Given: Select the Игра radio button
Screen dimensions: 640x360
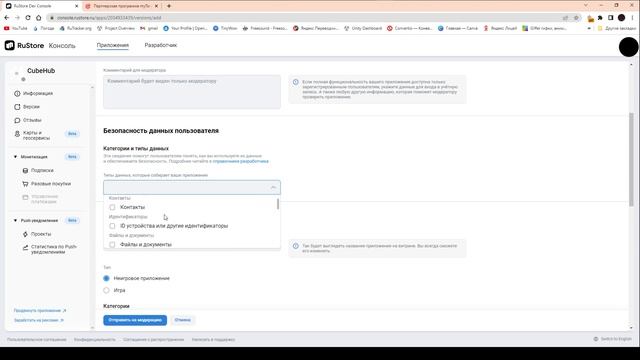Looking at the screenshot, I should point(107,290).
